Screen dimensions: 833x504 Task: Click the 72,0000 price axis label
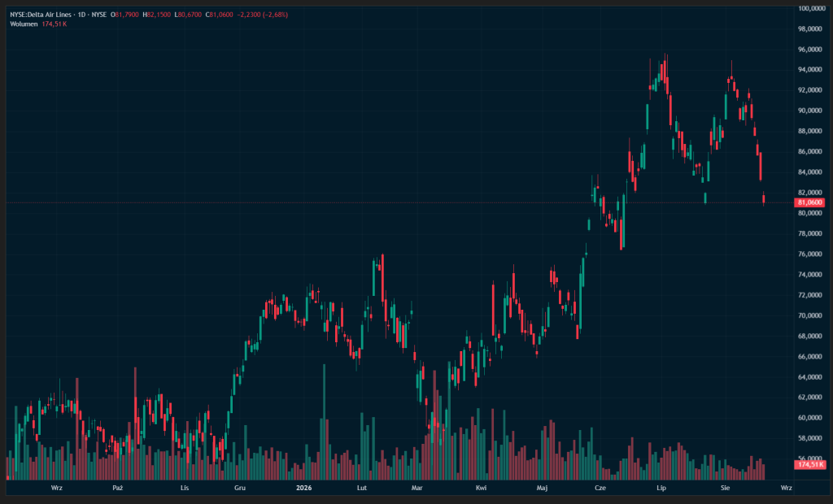point(811,295)
